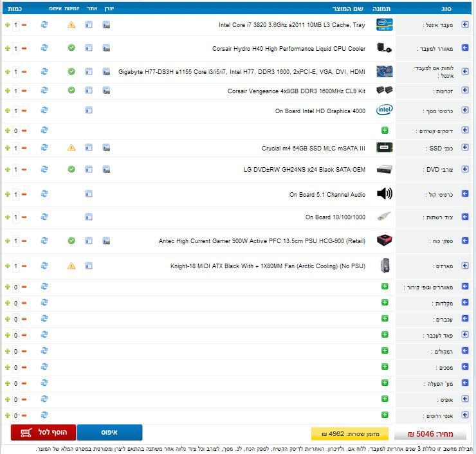Click the Knight-18 case thumbnail image
The image size is (476, 454).
385,265
